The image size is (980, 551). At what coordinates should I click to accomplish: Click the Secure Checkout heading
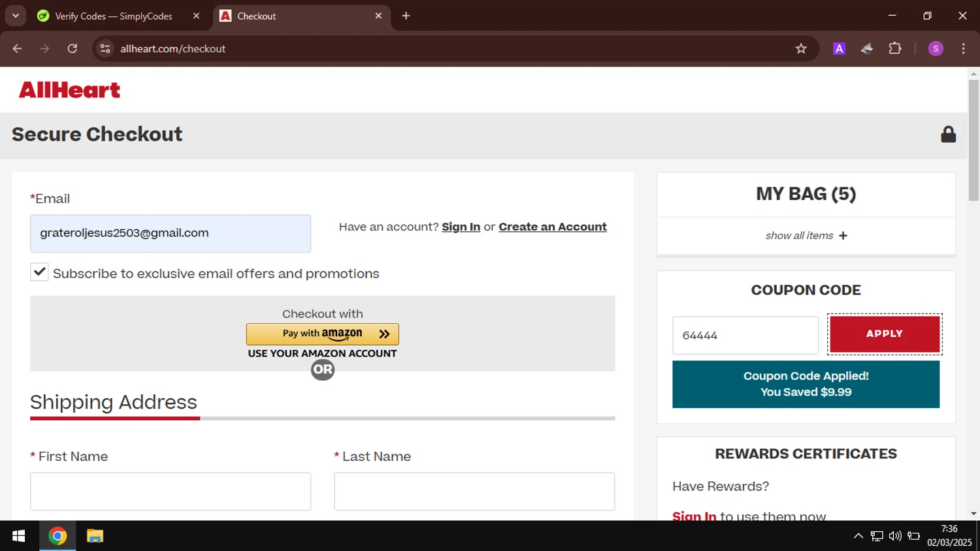[x=97, y=134]
